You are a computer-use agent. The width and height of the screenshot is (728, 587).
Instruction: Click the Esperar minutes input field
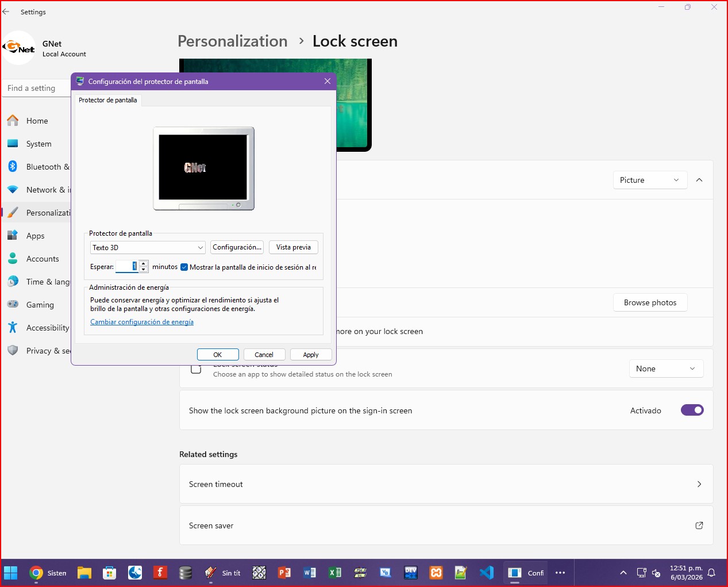(126, 266)
